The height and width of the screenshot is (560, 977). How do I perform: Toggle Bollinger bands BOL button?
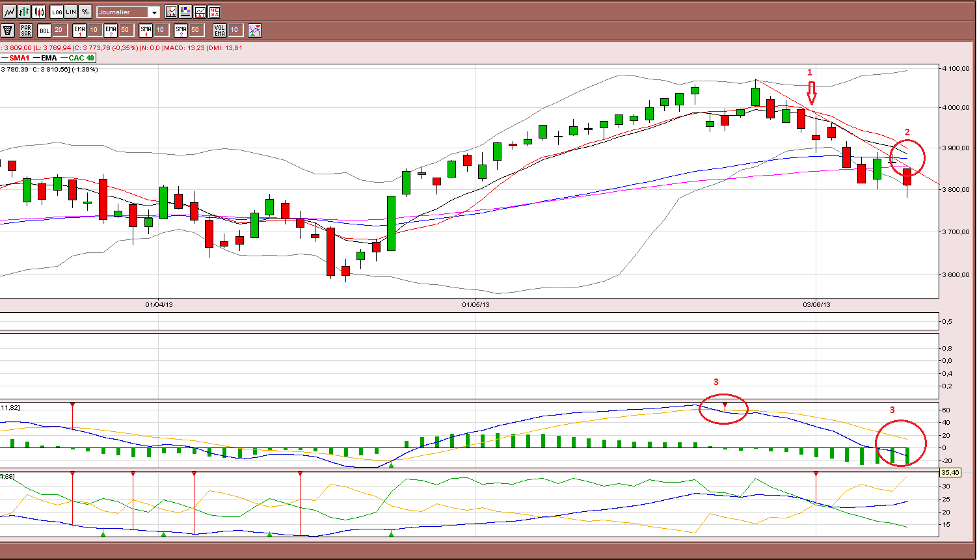click(x=44, y=31)
